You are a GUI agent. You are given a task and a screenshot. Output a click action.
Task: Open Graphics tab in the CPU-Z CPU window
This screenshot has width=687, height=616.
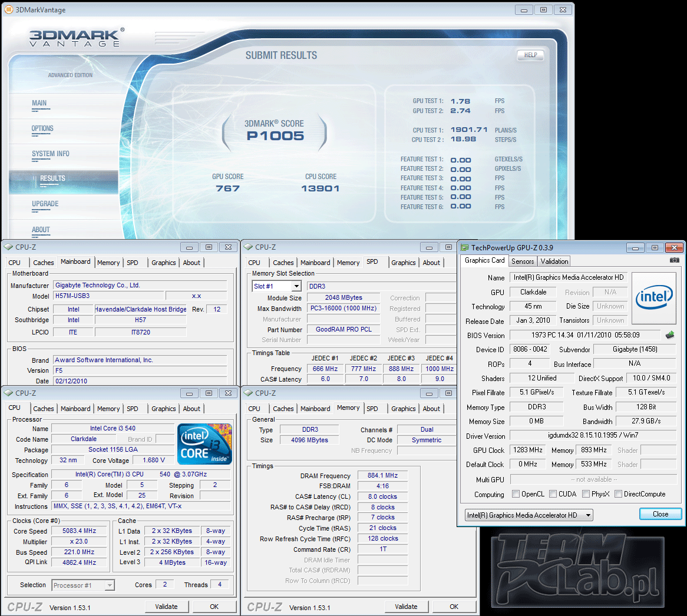(163, 409)
